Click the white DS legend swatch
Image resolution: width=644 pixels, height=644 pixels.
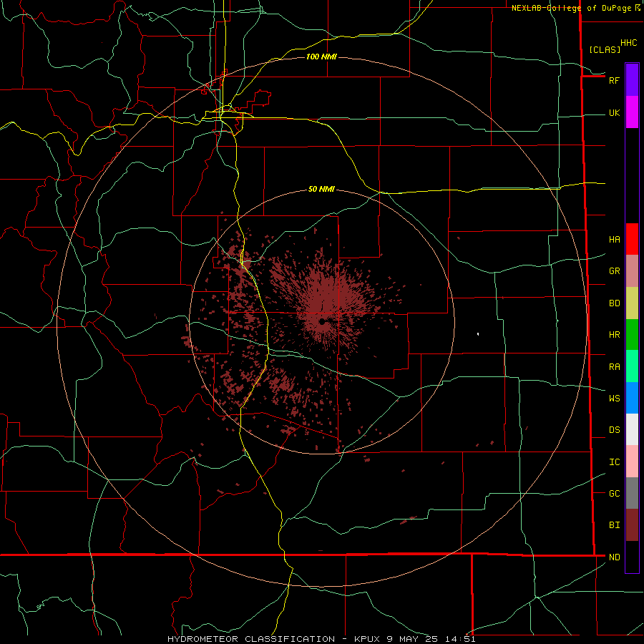632,429
